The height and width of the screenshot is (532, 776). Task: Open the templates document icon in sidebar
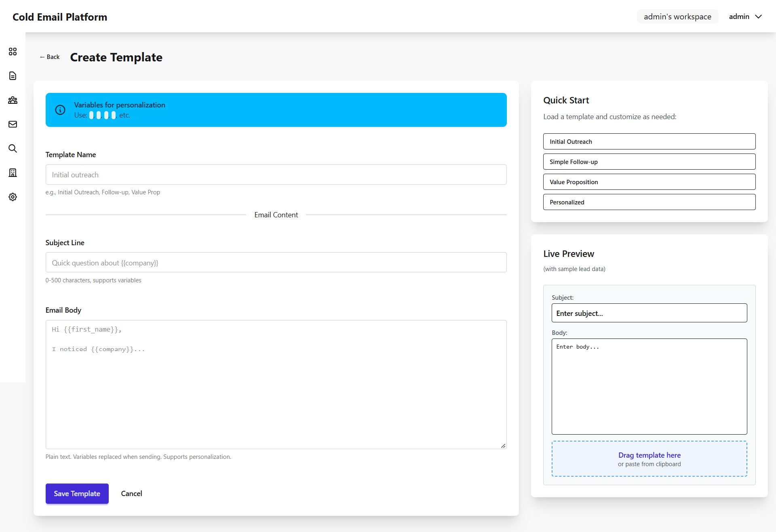13,76
